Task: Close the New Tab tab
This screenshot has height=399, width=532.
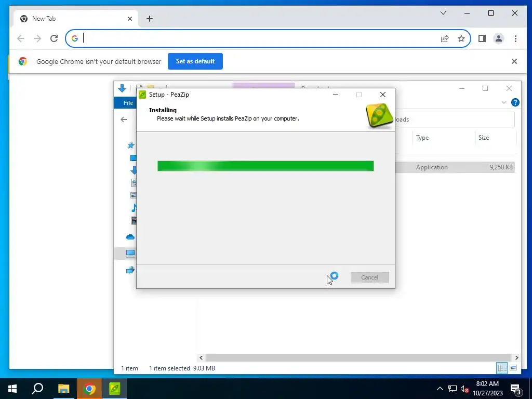Action: tap(129, 19)
